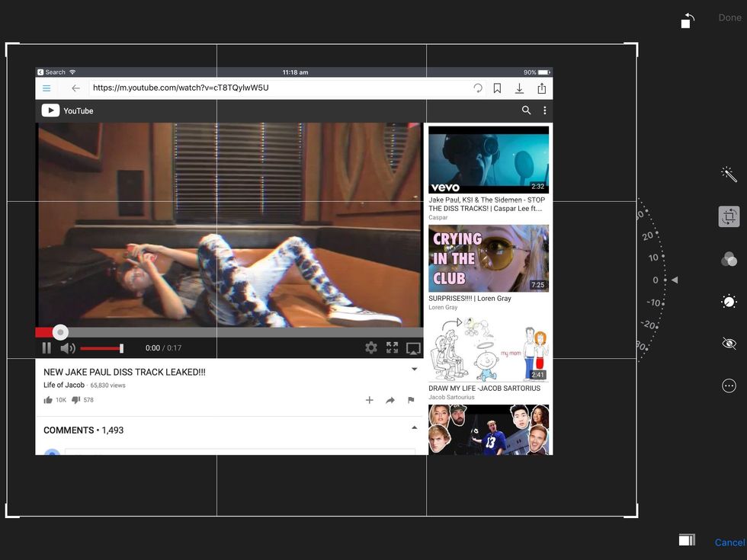Click the 0:00 / 0:17 time display
The width and height of the screenshot is (747, 560).
(x=163, y=348)
